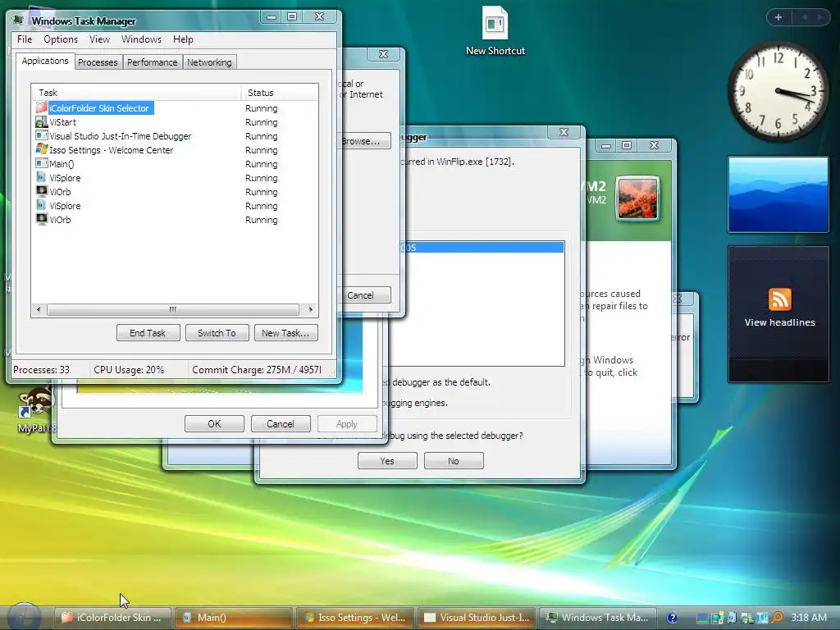Click the blue mountains slideshow gadget
840x630 pixels.
tap(778, 194)
